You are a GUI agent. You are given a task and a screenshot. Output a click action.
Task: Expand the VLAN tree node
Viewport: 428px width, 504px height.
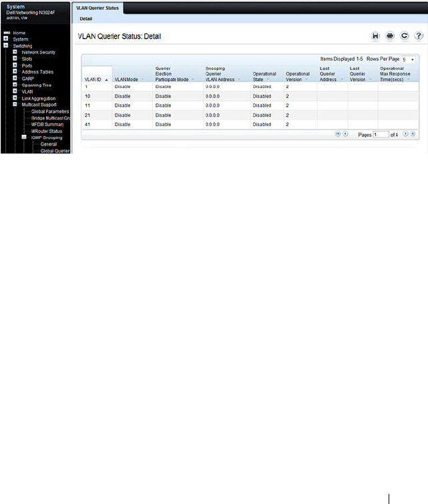(15, 91)
